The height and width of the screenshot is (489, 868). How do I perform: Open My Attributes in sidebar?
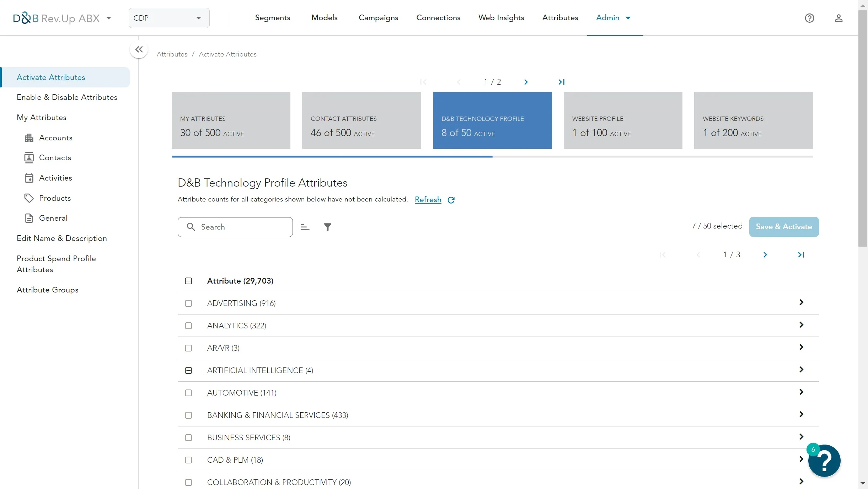(x=42, y=118)
